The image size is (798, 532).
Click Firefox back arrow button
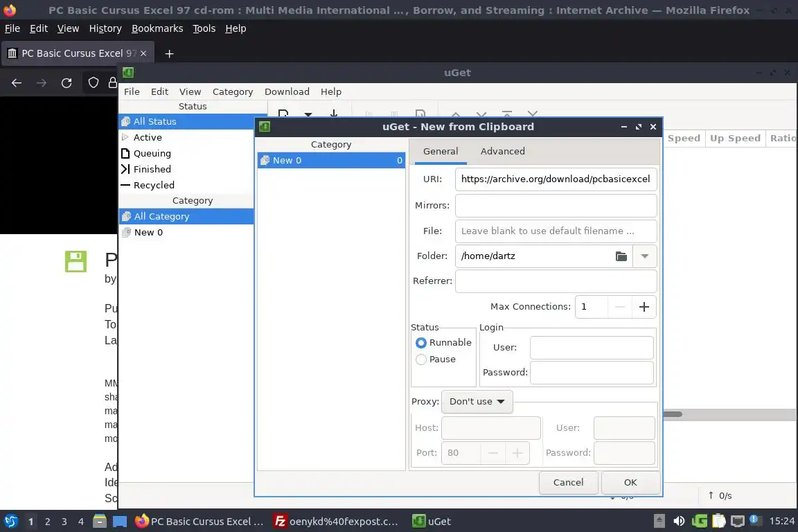[x=17, y=83]
